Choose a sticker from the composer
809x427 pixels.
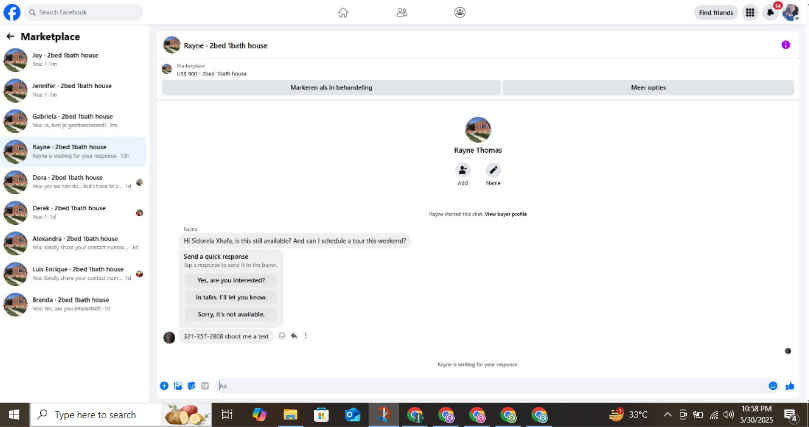[x=191, y=386]
